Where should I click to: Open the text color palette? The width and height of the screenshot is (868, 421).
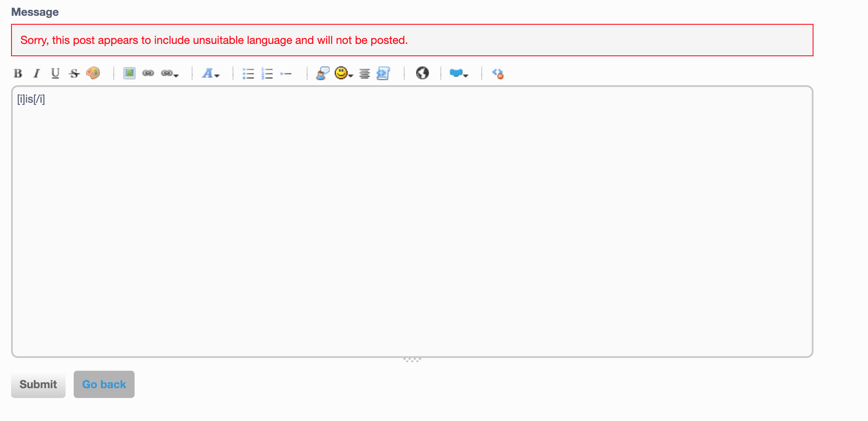click(93, 73)
